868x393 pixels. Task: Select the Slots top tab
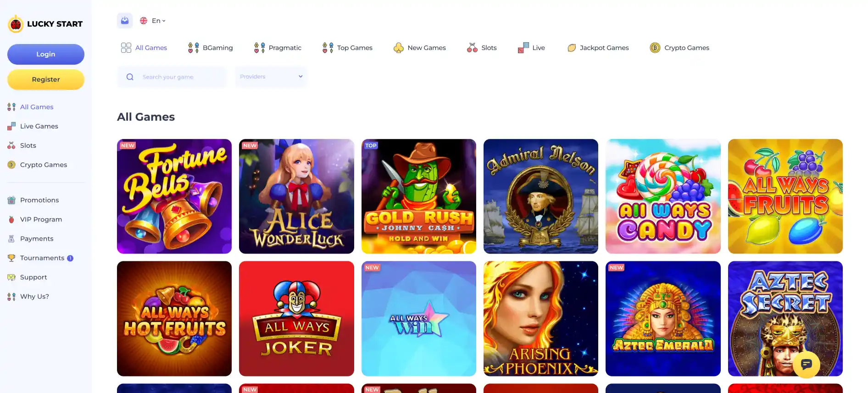[482, 48]
